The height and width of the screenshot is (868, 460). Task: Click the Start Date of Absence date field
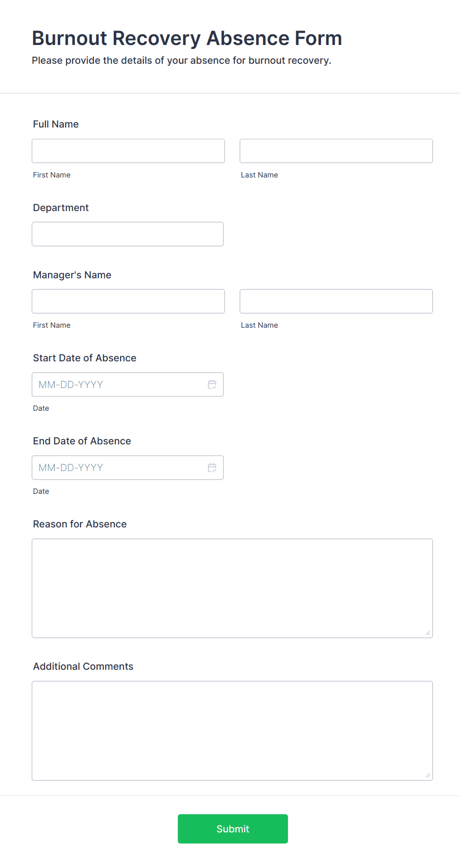(x=119, y=385)
